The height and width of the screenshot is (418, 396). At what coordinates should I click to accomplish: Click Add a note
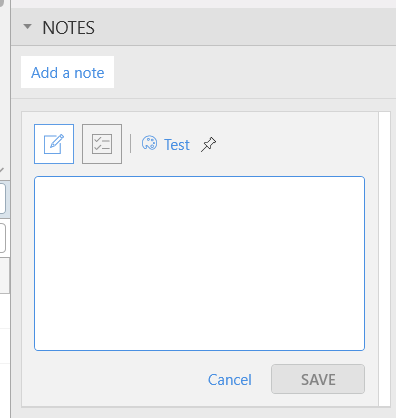68,72
